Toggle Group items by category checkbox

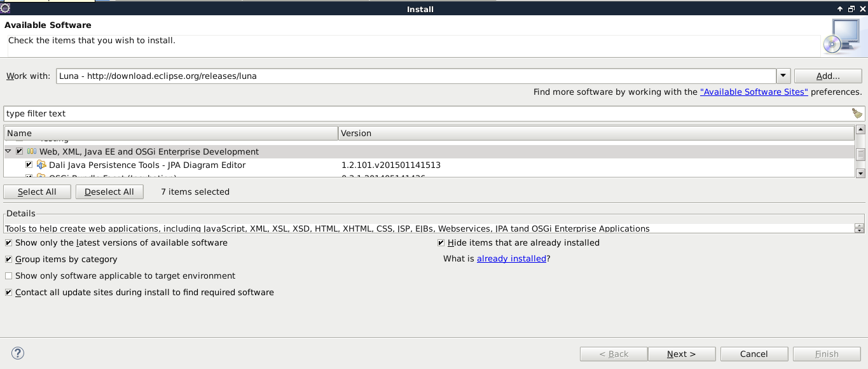point(8,260)
